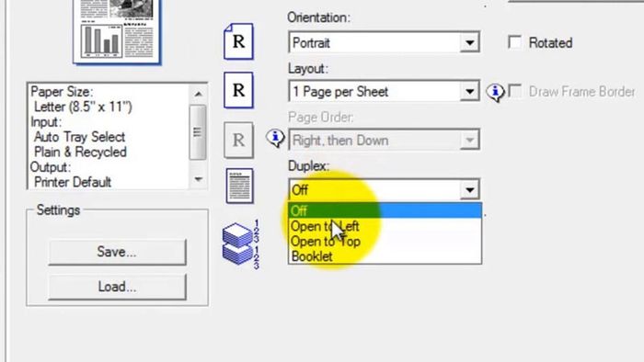The height and width of the screenshot is (362, 644).
Task: Click the collate stacked pages icon
Action: click(x=241, y=244)
